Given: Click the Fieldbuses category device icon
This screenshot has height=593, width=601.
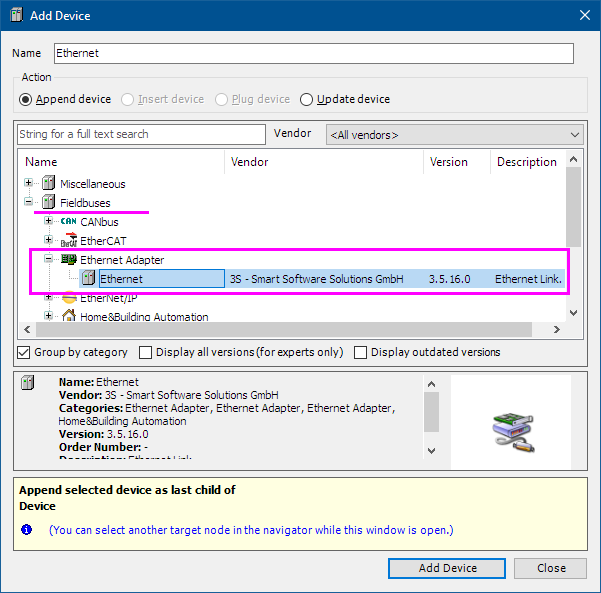Looking at the screenshot, I should point(49,202).
